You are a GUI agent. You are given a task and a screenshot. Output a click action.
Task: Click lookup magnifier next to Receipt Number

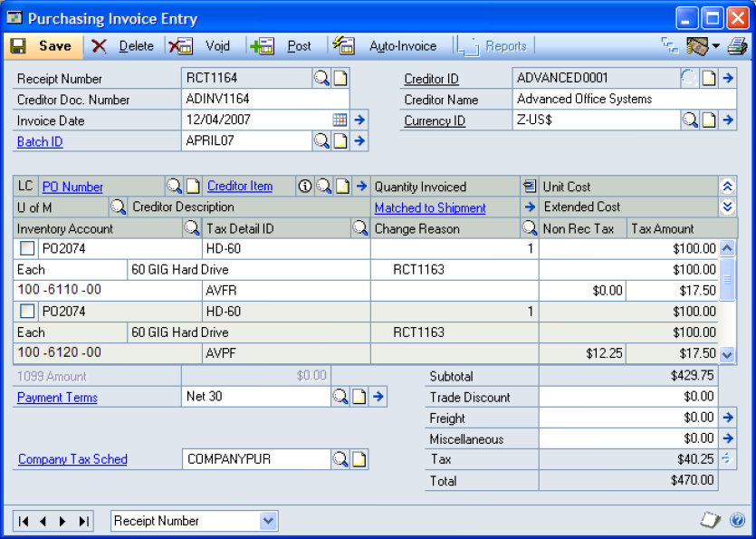pos(321,79)
